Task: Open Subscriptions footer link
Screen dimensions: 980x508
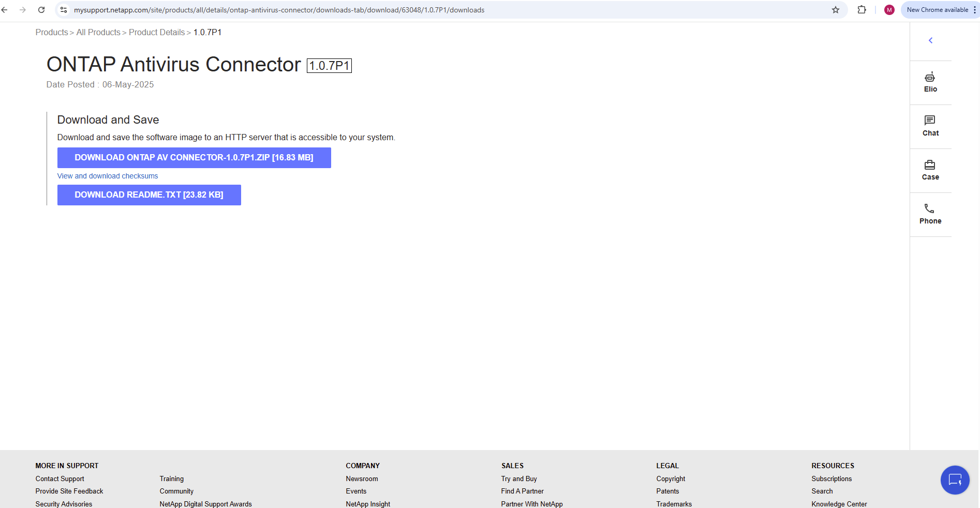Action: (831, 479)
